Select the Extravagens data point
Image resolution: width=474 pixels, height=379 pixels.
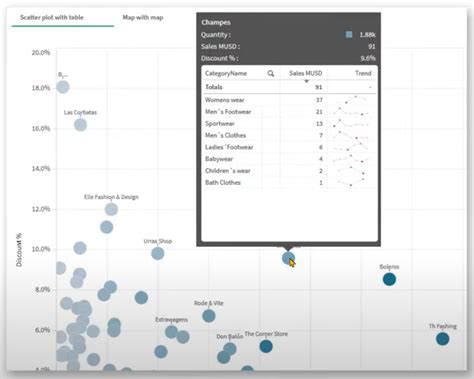coord(171,332)
